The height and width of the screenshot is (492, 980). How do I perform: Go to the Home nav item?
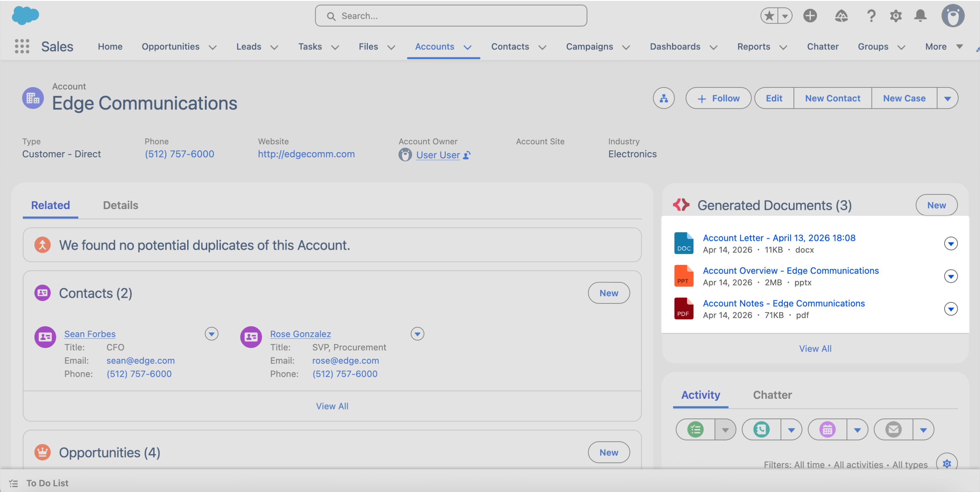(x=110, y=46)
